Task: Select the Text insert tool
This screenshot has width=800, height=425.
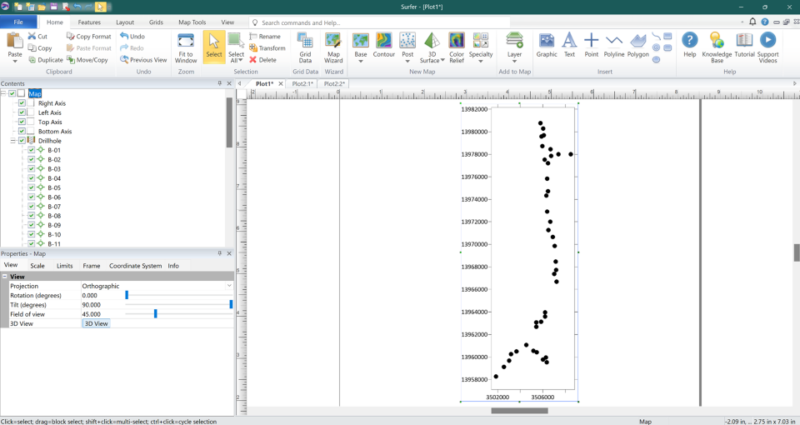Action: (569, 45)
